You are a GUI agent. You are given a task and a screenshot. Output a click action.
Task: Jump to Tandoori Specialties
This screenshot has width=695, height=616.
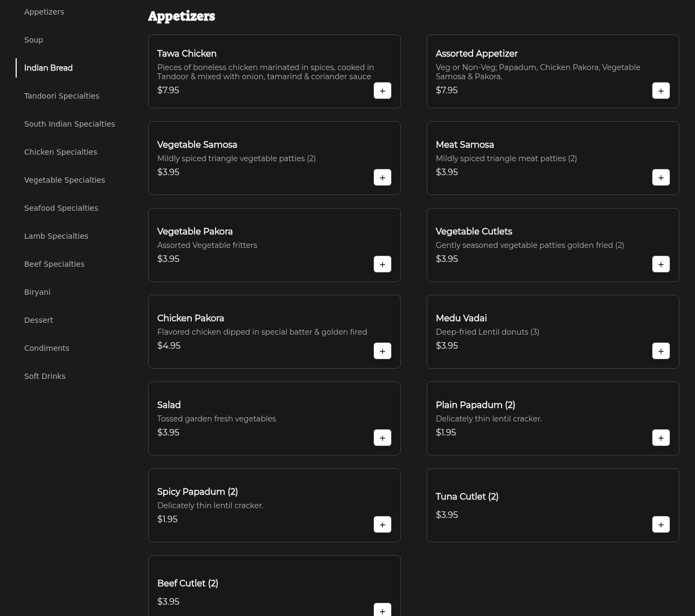pos(61,96)
